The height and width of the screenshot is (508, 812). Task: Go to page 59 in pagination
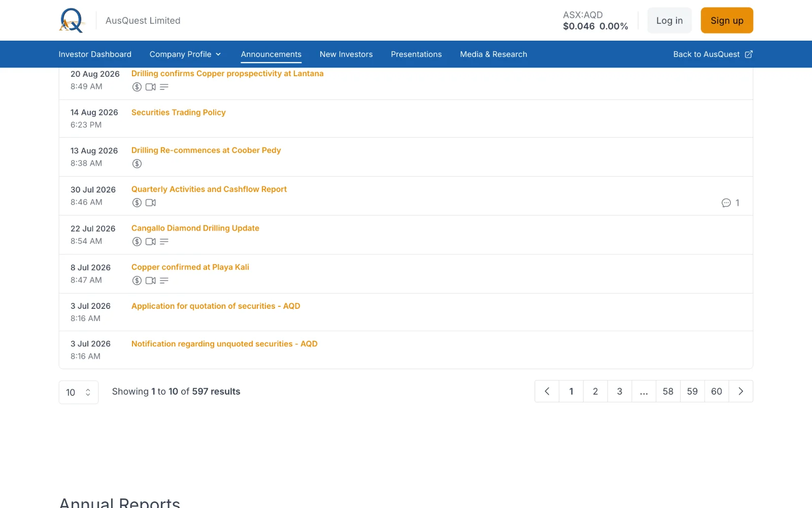click(x=692, y=391)
